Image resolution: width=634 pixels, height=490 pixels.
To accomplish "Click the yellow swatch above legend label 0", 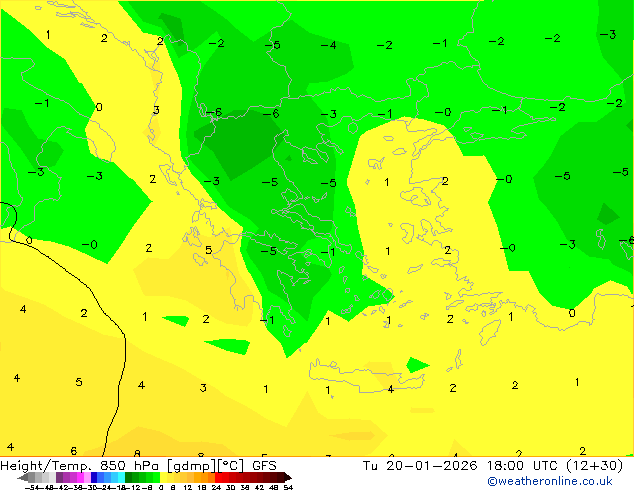I will (x=163, y=477).
